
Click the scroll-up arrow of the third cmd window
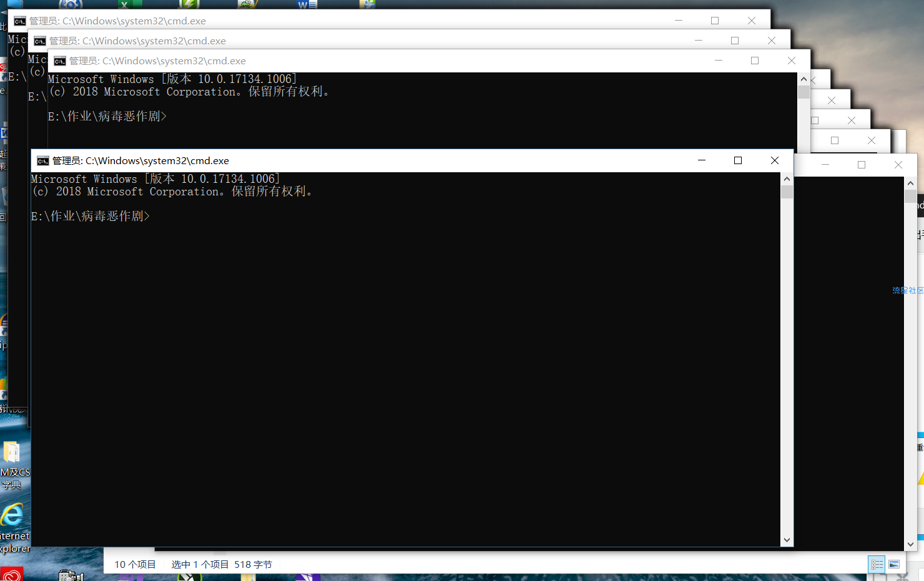804,79
